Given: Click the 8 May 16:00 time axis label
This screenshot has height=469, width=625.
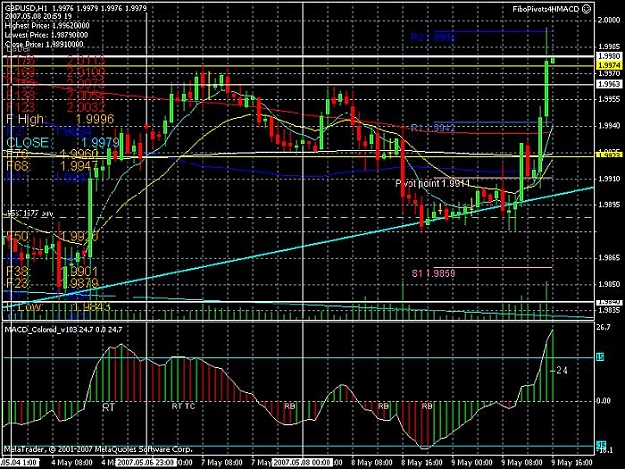Looking at the screenshot, I should click(421, 463).
